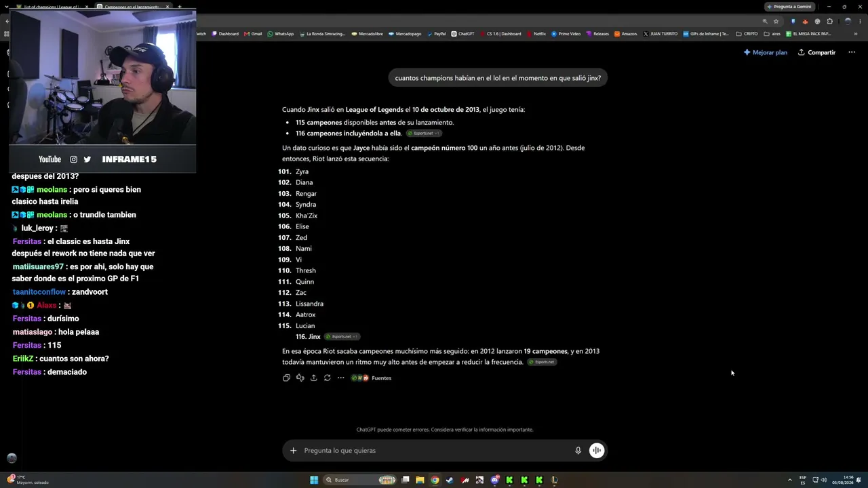Open a new browser tab
The image size is (868, 488).
(180, 7)
